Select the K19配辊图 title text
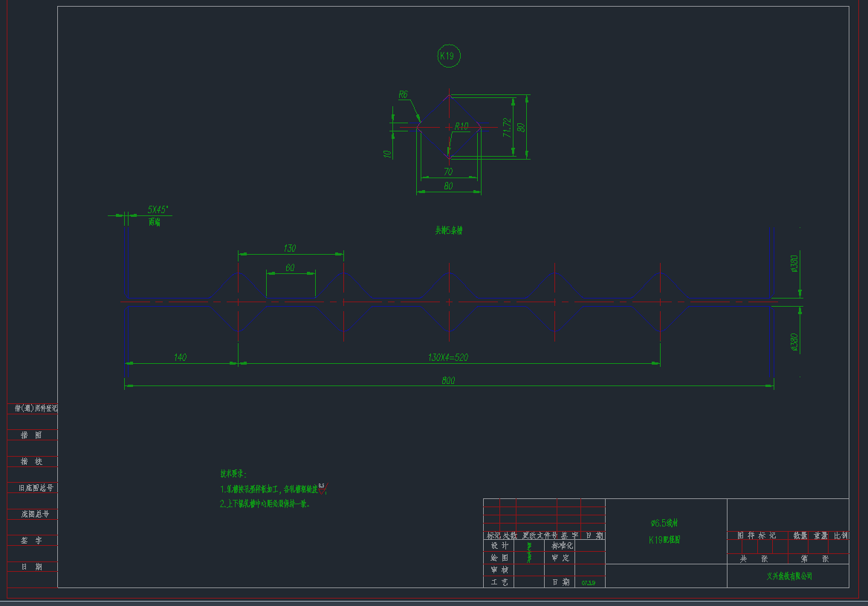The height and width of the screenshot is (606, 868). (x=664, y=540)
